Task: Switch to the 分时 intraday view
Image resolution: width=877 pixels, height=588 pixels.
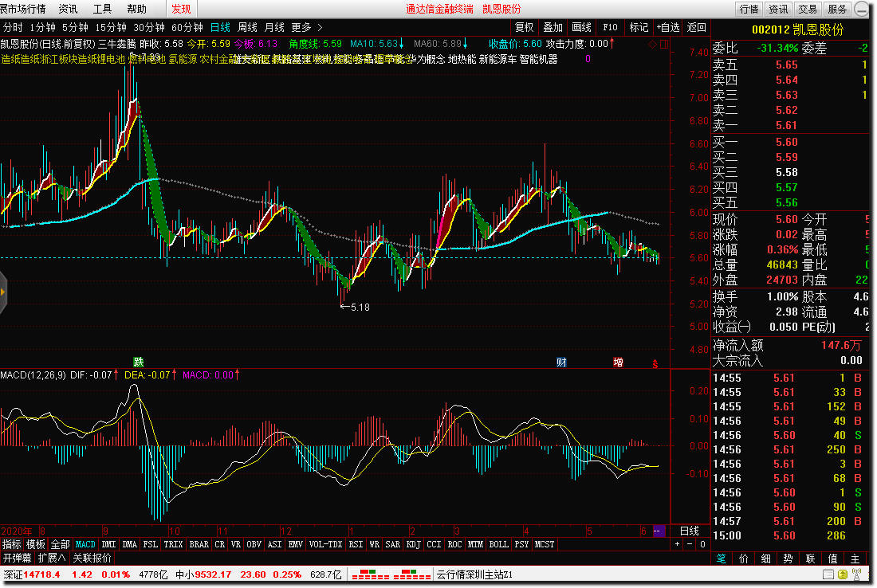Action: coord(13,27)
